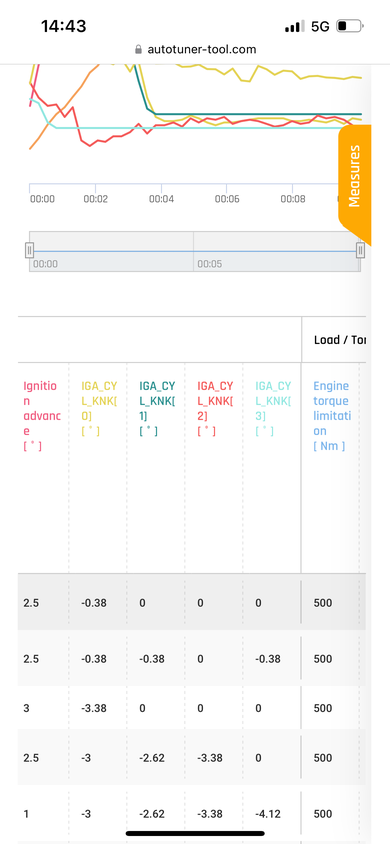390x844 pixels.
Task: Click the 00:04 mark on the chart axis
Action: (x=161, y=199)
